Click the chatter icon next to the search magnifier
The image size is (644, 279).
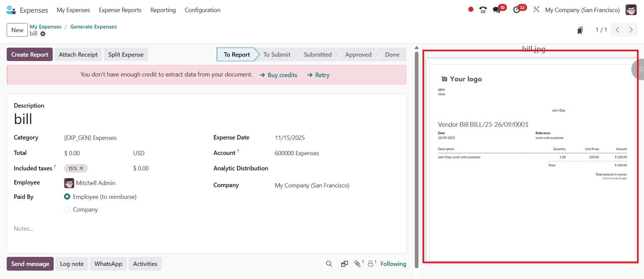pos(344,264)
